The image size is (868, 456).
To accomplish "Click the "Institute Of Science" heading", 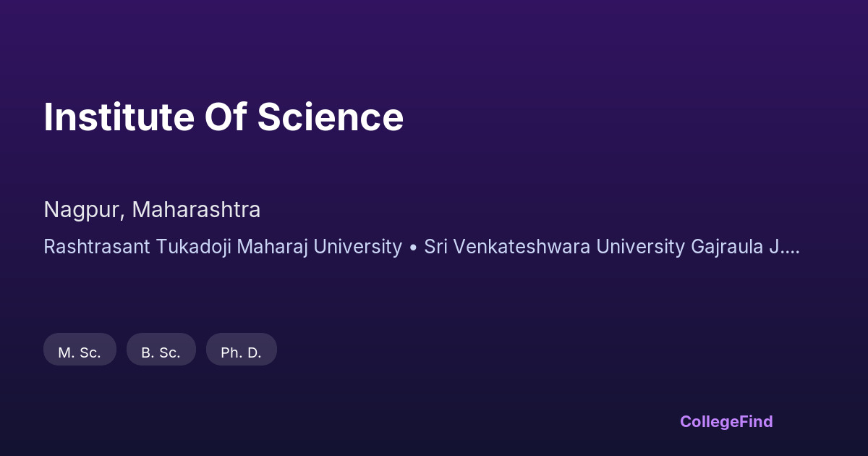I will pos(224,117).
